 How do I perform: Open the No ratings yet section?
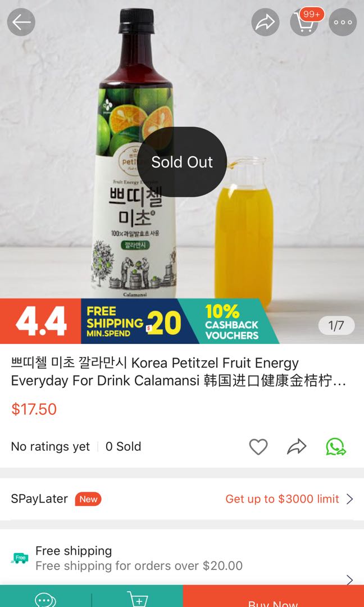click(x=50, y=446)
